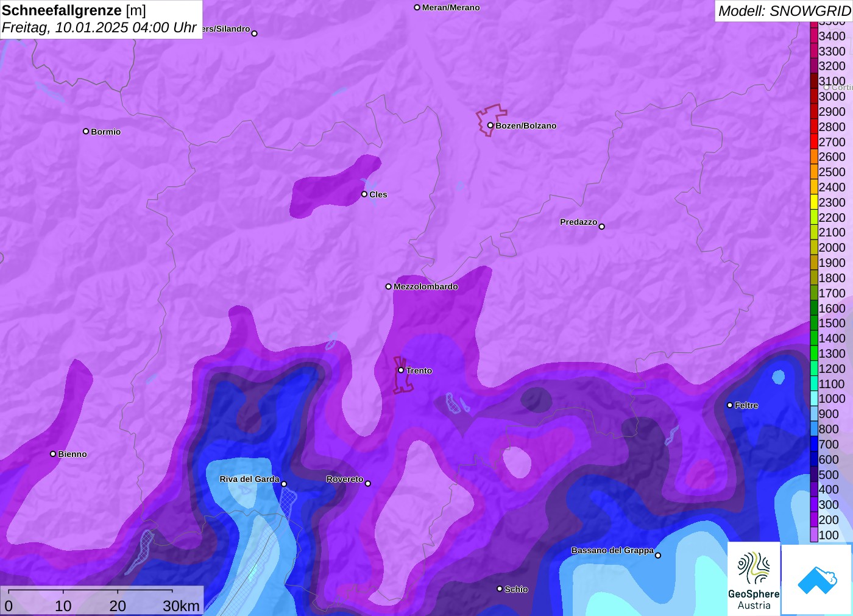The height and width of the screenshot is (616, 853).
Task: Select the 1000 m legend color swatch
Action: pyautogui.click(x=813, y=398)
